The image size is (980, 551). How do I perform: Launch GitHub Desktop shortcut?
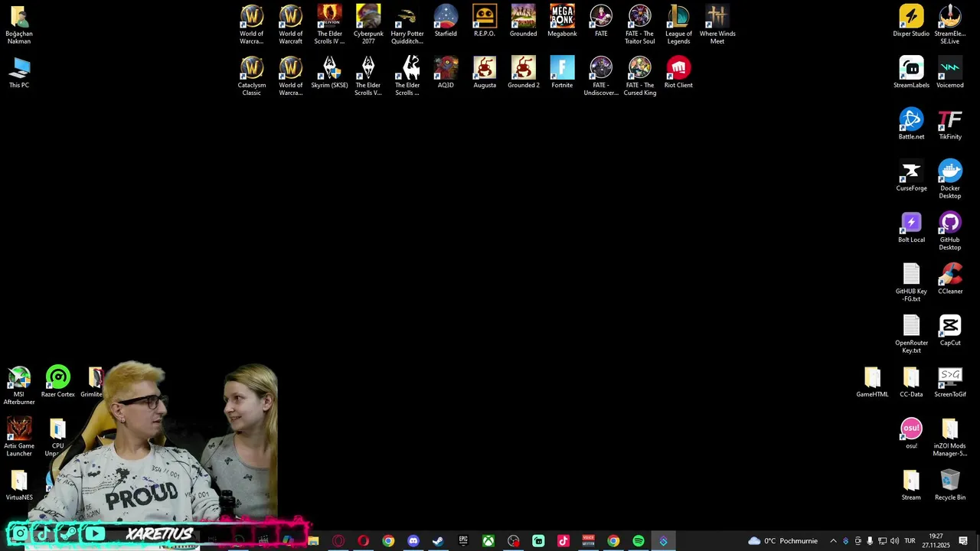(950, 230)
